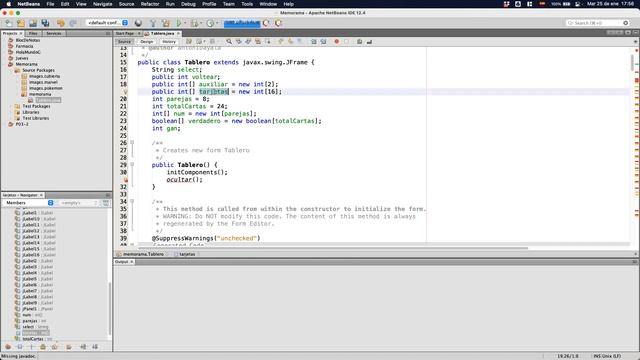Click the Find Previous Occurrence icon

coord(239,42)
